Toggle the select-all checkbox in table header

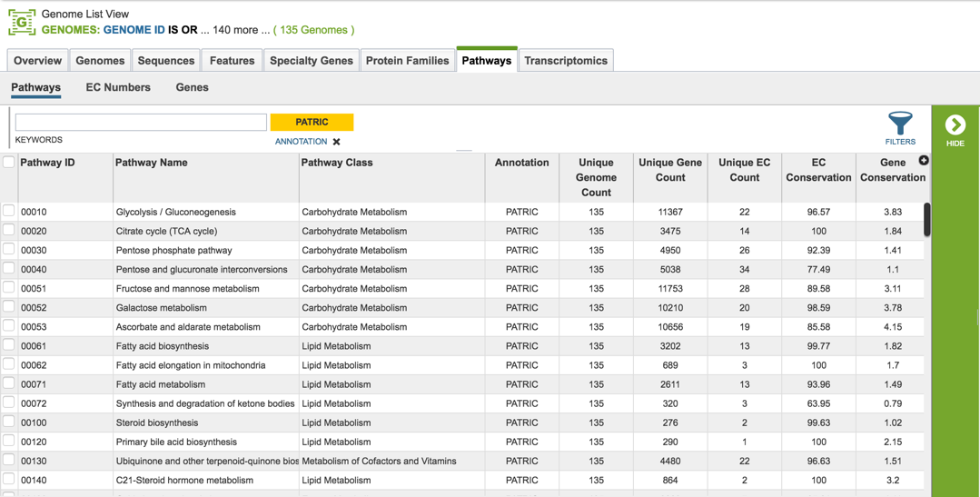tap(9, 162)
